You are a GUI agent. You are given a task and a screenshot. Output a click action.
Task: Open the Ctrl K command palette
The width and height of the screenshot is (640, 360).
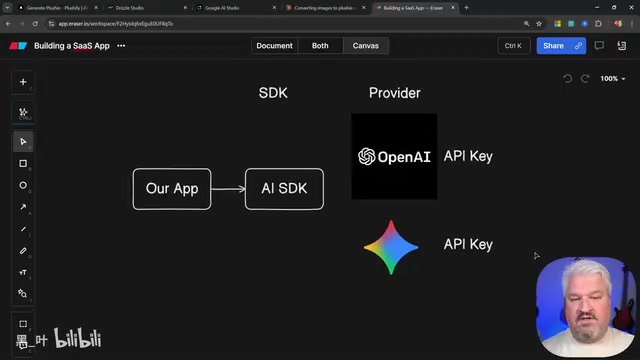[513, 46]
